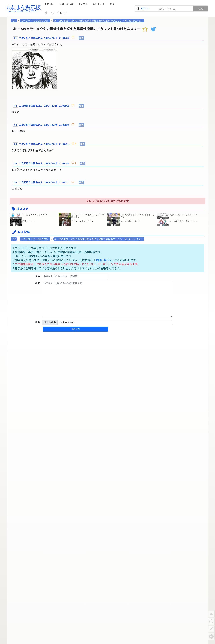The width and height of the screenshot is (215, 644).
Task: Click the heart icon on post 2
Action: pyautogui.click(x=73, y=105)
